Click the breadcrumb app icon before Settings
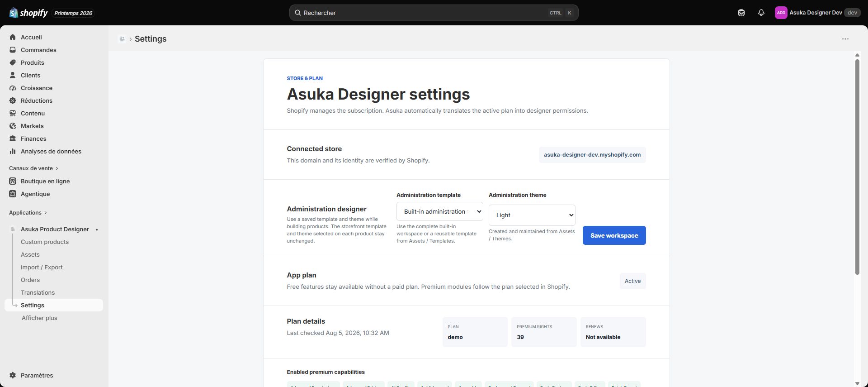The height and width of the screenshot is (387, 868). click(122, 39)
